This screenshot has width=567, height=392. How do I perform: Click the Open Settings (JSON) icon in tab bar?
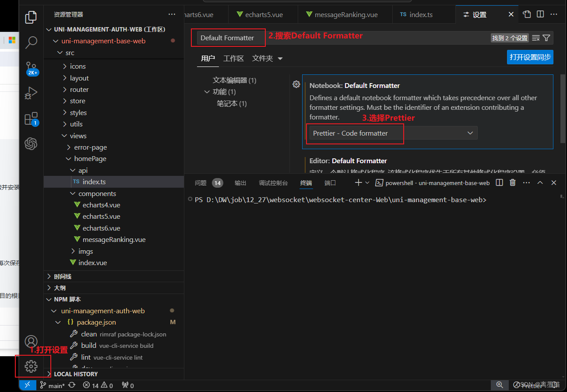[527, 14]
